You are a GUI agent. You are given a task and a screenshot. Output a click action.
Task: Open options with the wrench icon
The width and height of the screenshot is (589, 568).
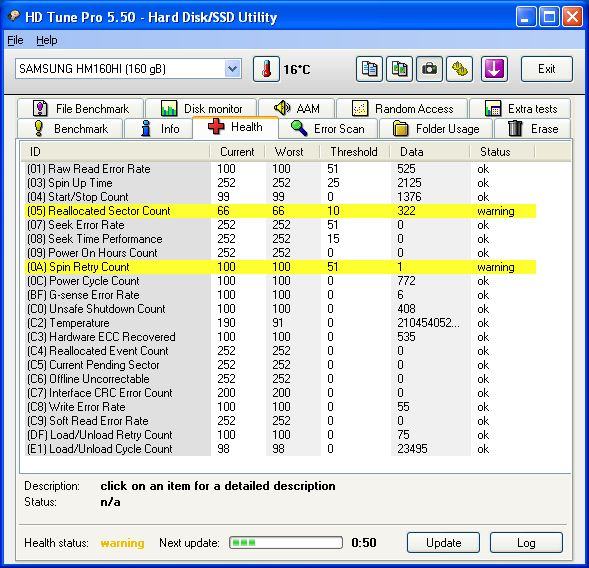(x=459, y=69)
